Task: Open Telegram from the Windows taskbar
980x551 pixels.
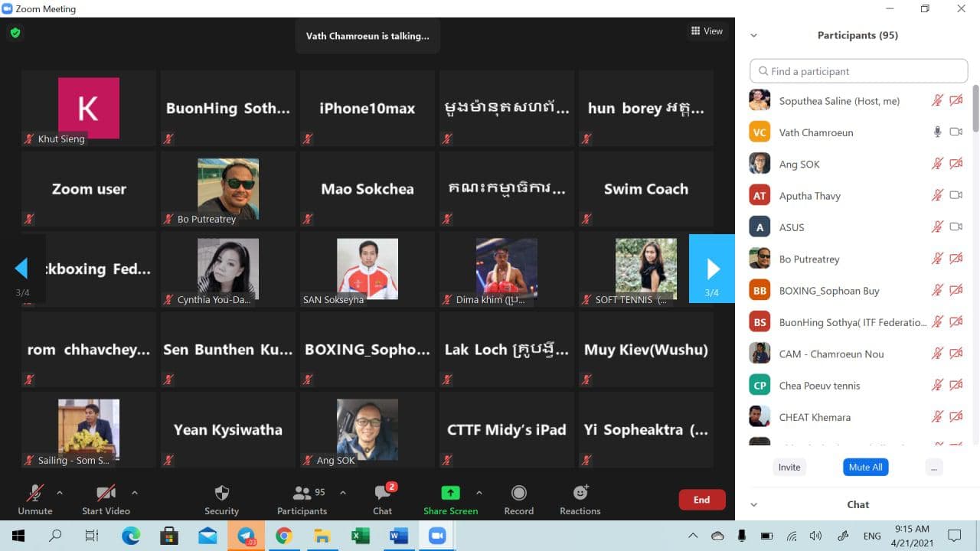Action: pyautogui.click(x=246, y=536)
